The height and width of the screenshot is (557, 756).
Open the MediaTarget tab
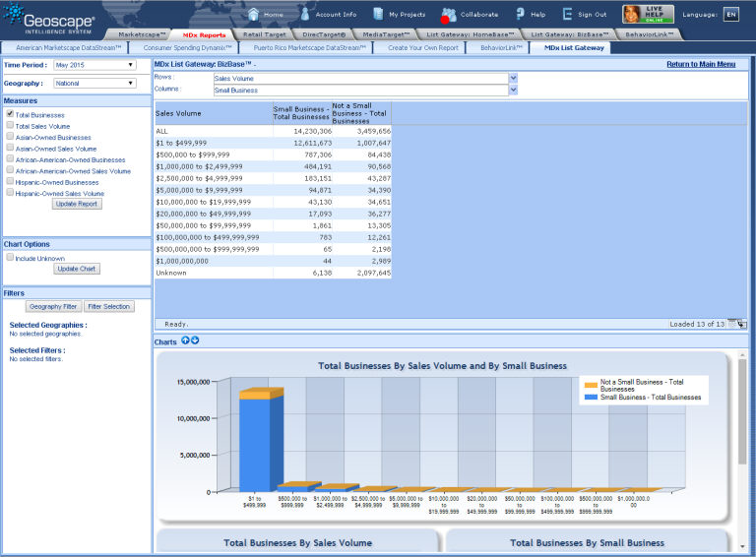point(386,34)
